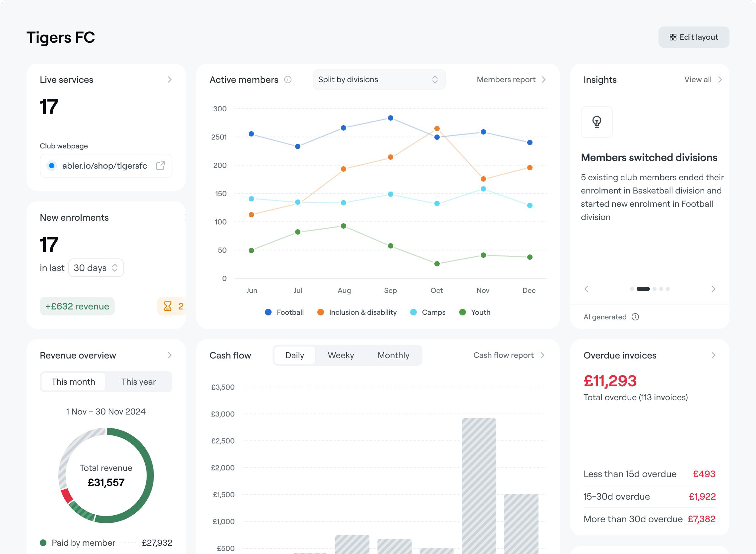Open Live services chevron arrow
Viewport: 756px width, 554px height.
pyautogui.click(x=170, y=80)
